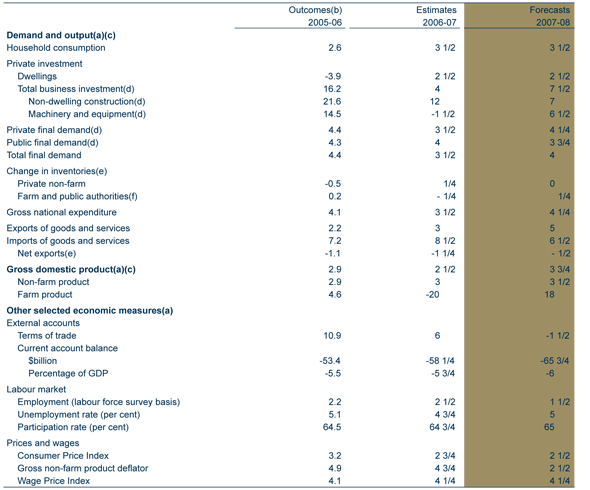590x490 pixels.
Task: Click the 'Forecasts' column header
Action: [x=550, y=10]
